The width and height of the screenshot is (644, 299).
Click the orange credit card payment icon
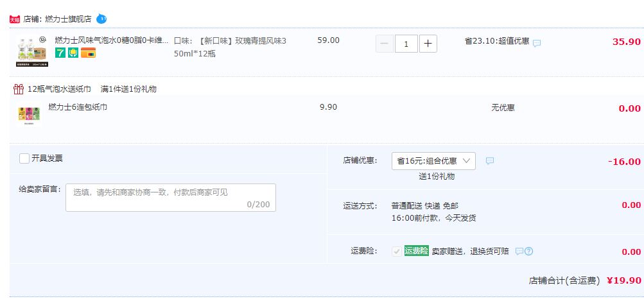click(x=89, y=53)
